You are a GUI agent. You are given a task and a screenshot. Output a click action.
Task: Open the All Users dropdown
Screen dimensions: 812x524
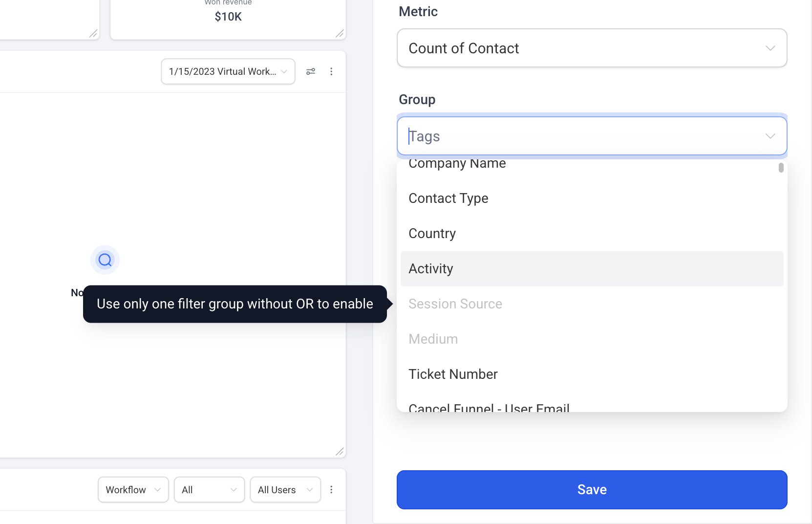click(x=285, y=489)
